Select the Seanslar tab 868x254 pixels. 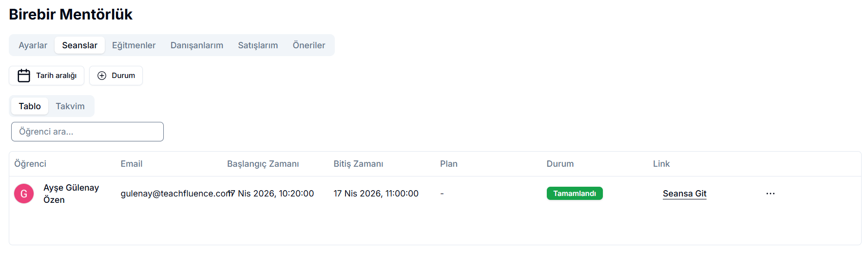click(x=79, y=45)
